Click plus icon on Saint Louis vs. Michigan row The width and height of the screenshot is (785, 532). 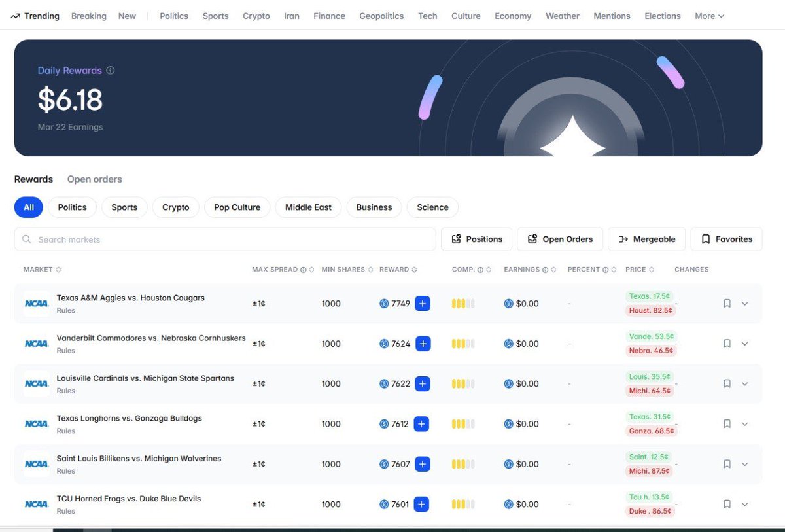pos(423,464)
